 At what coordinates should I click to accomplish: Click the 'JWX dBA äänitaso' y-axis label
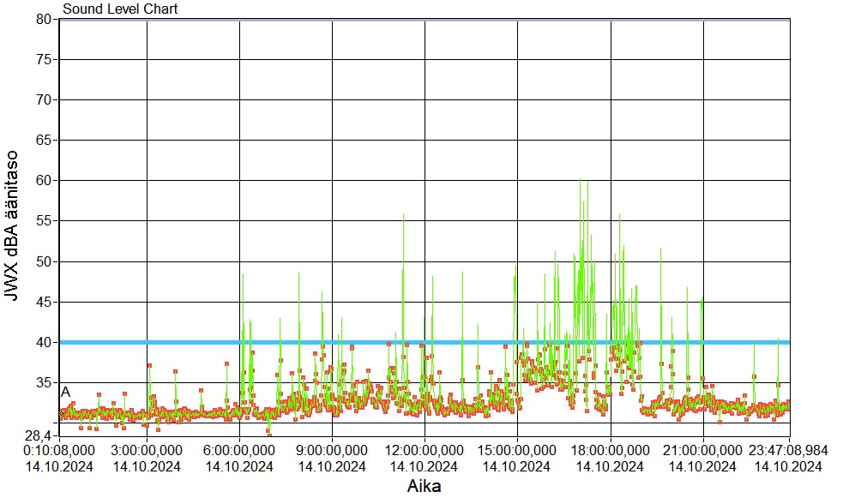(x=11, y=225)
